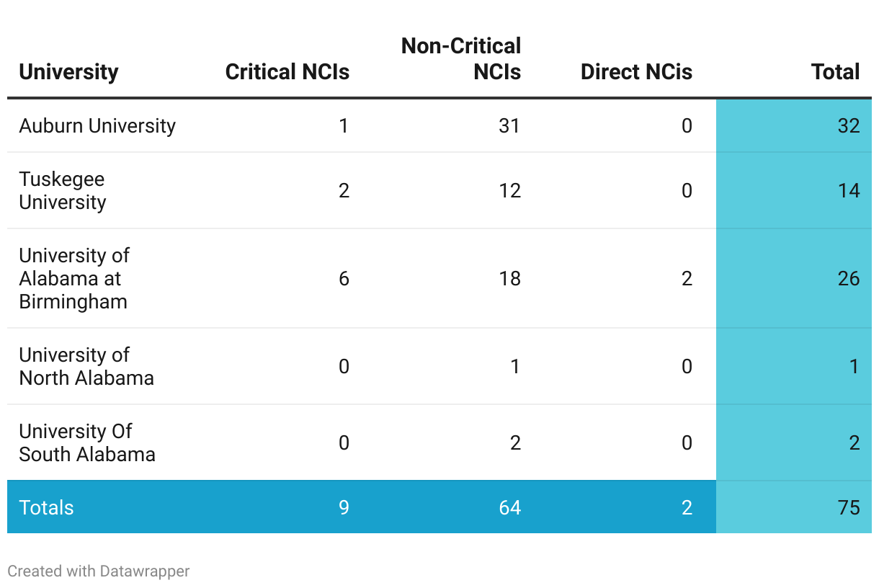Image resolution: width=879 pixels, height=588 pixels.
Task: Select the highlighted total cell showing 26
Action: click(848, 278)
